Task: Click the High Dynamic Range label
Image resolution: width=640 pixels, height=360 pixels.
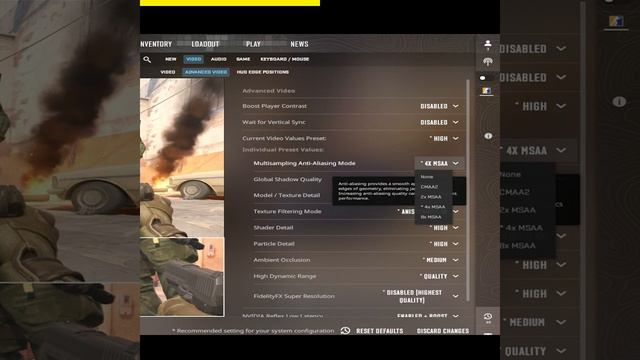Action: 284,276
